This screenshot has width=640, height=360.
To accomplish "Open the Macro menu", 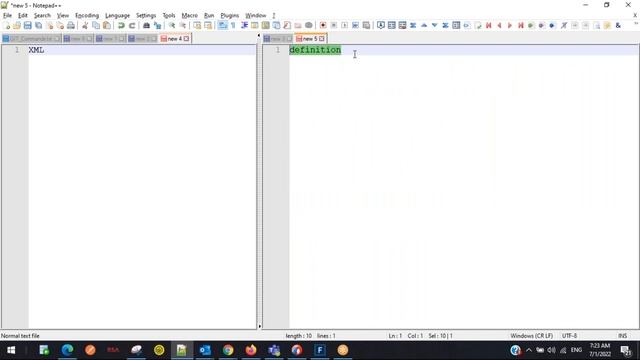I will click(x=189, y=15).
